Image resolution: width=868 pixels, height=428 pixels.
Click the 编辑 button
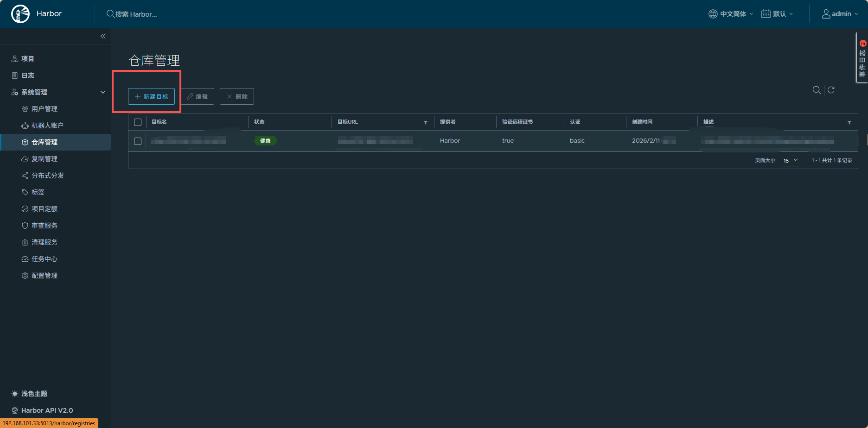(197, 96)
